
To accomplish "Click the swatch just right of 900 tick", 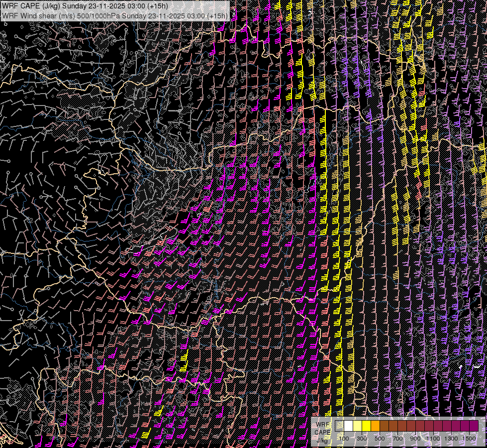I will point(420,426).
